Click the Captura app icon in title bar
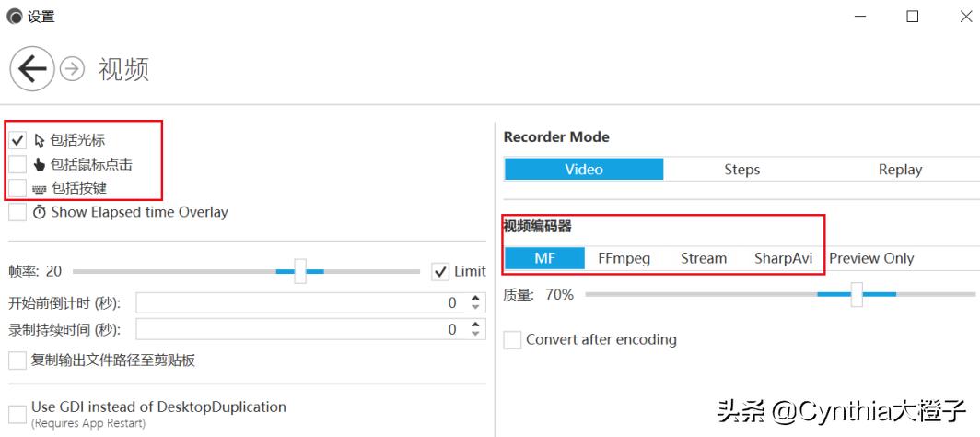The width and height of the screenshot is (980, 437). [14, 16]
